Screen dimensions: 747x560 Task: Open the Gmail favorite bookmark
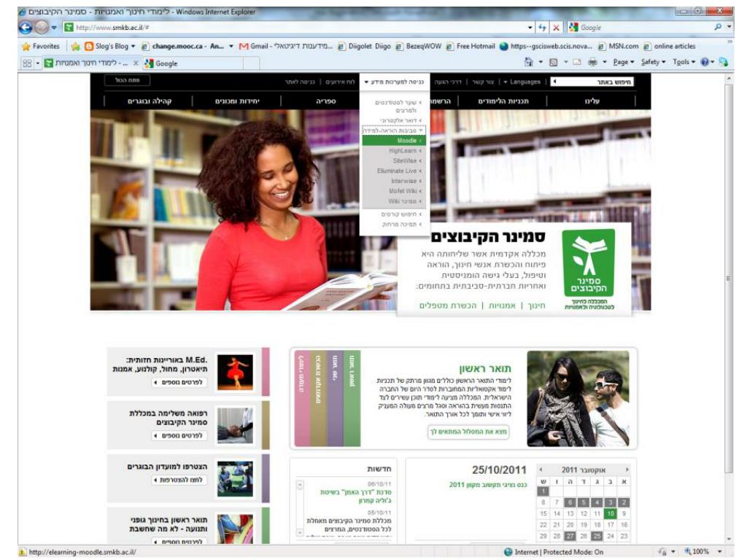coord(285,46)
